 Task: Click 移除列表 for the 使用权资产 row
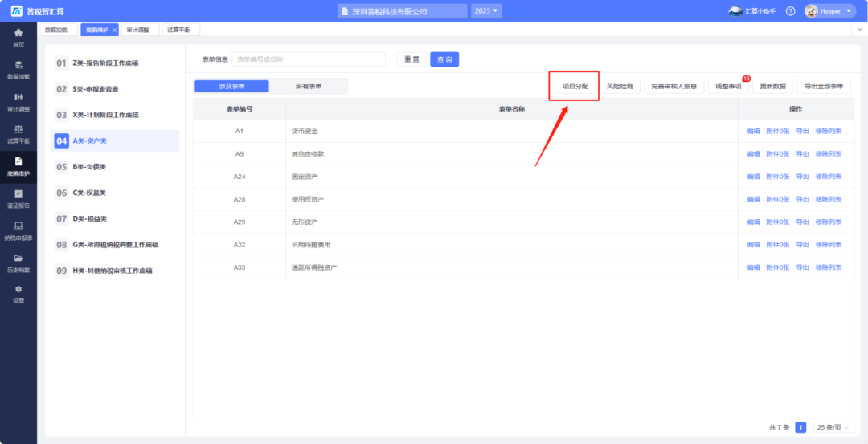click(x=828, y=199)
